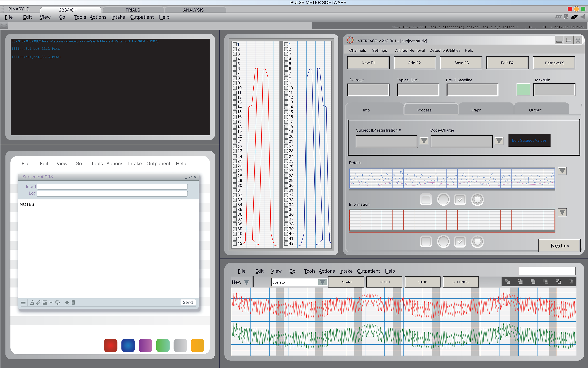The width and height of the screenshot is (588, 368).
Task: Tick checkbox 10 in the blue channel list
Action: 286,88
